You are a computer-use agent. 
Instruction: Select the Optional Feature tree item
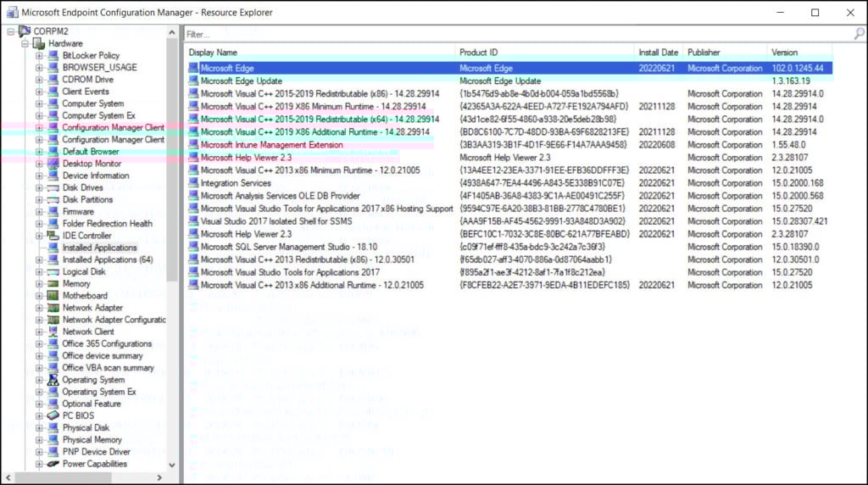[92, 404]
